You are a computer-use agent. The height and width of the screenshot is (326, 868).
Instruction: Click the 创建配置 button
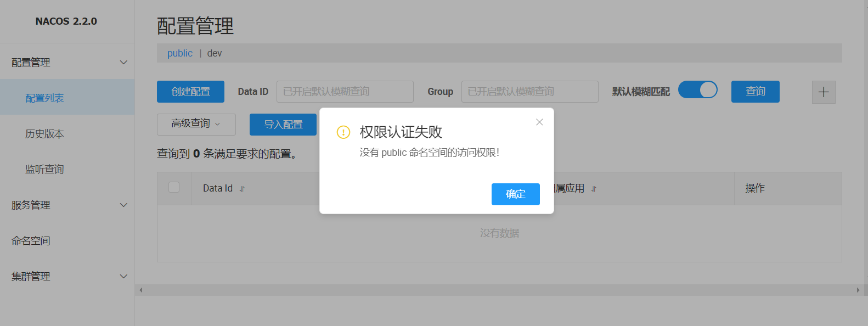click(x=190, y=92)
